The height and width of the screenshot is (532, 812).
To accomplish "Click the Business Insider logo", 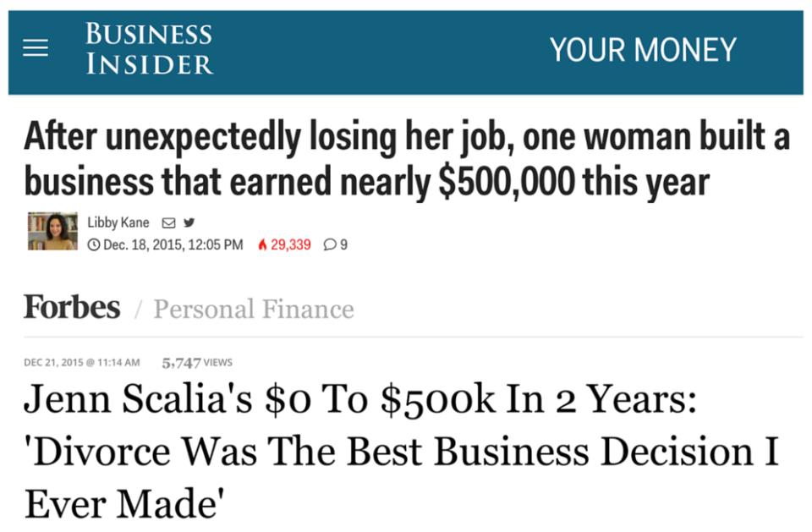I will [x=149, y=49].
